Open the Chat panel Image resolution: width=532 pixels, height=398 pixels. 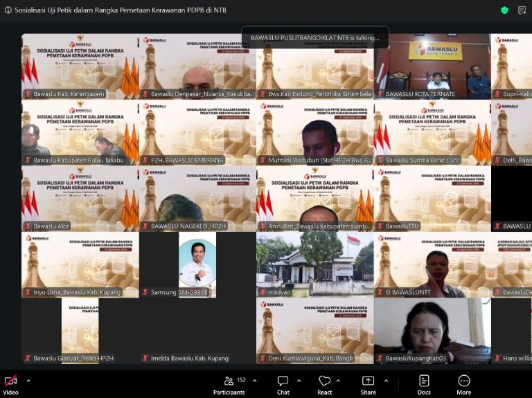[283, 385]
